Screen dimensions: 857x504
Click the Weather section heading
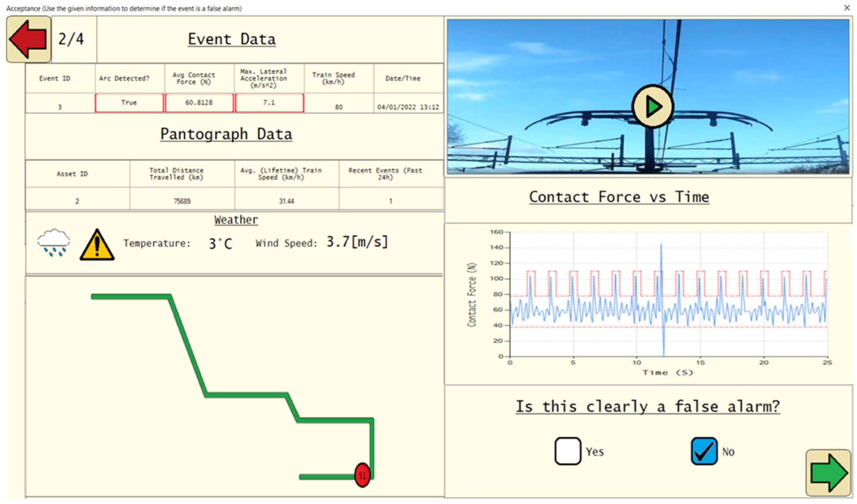pyautogui.click(x=236, y=220)
